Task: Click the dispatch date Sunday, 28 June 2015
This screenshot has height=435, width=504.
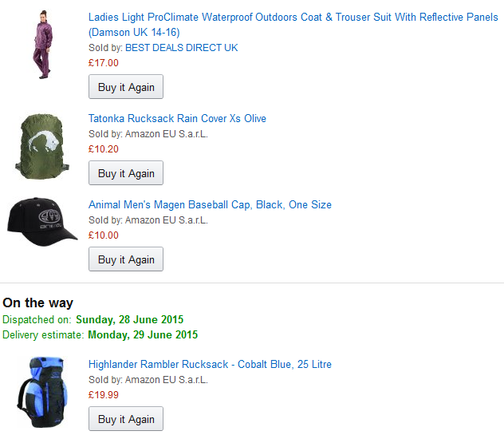Action: click(129, 320)
